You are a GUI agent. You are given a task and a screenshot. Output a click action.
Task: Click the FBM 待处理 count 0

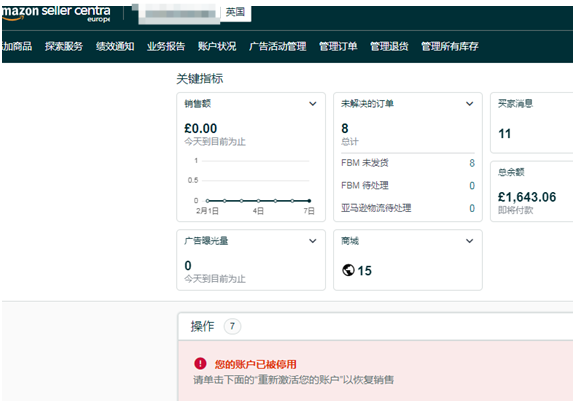coord(472,186)
